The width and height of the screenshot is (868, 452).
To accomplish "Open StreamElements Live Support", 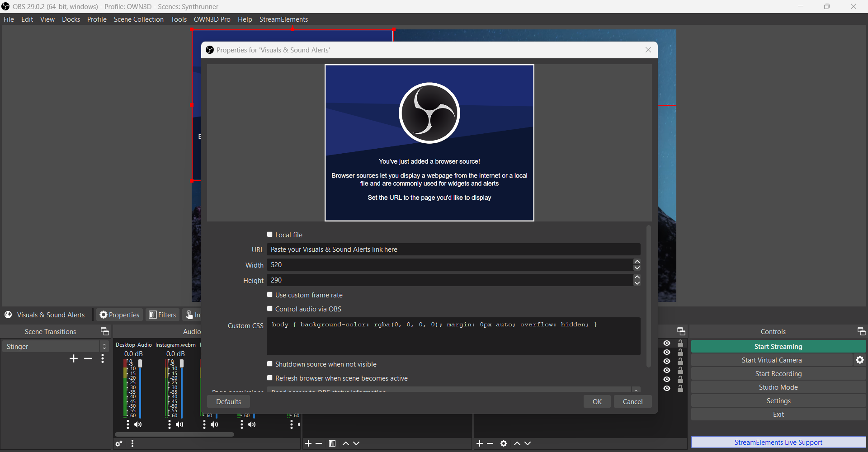I will 778,442.
